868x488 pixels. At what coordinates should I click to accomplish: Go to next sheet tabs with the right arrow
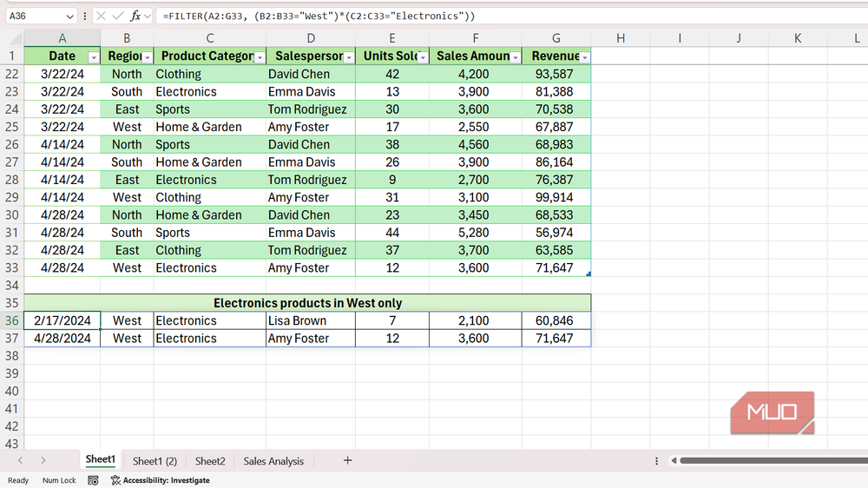(x=43, y=460)
